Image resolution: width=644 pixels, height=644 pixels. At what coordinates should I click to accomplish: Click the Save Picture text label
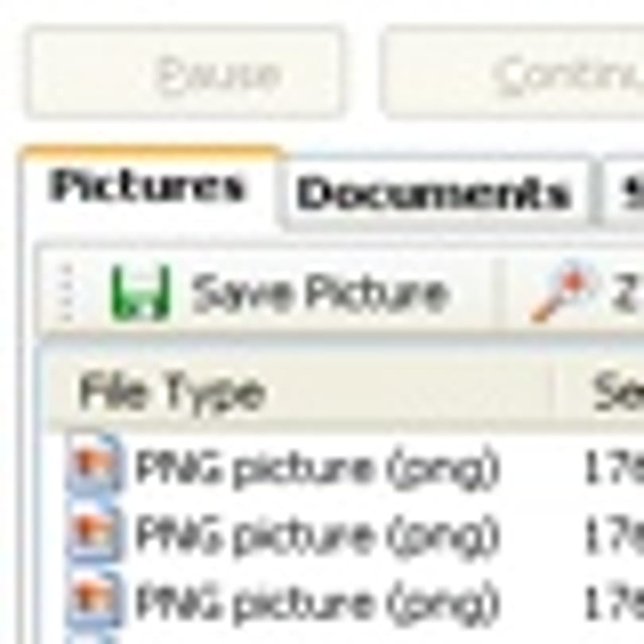click(x=320, y=293)
